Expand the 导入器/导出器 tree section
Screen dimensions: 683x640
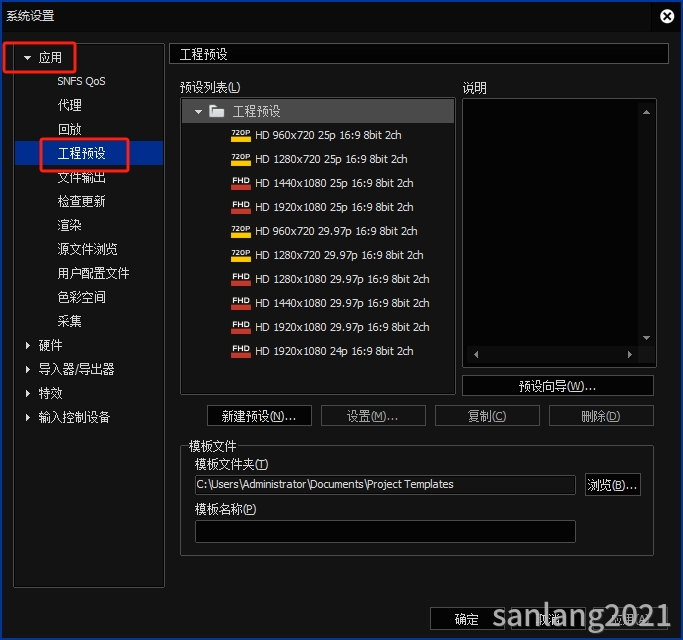[28, 369]
